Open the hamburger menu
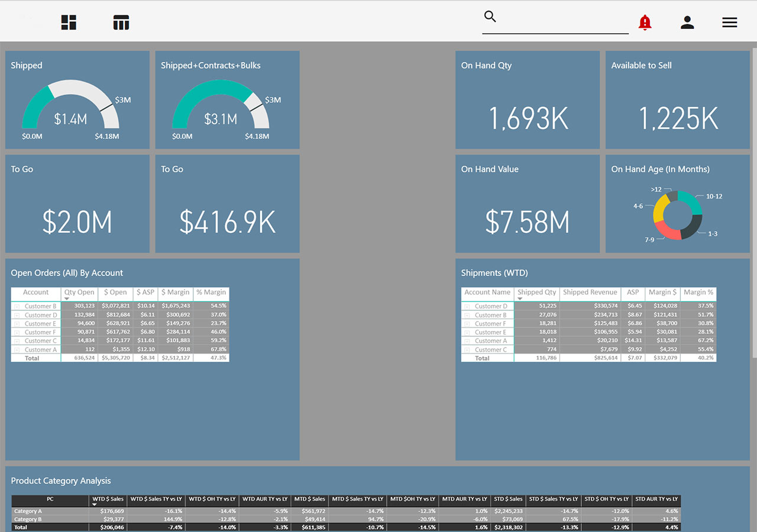The image size is (757, 532). (x=729, y=22)
